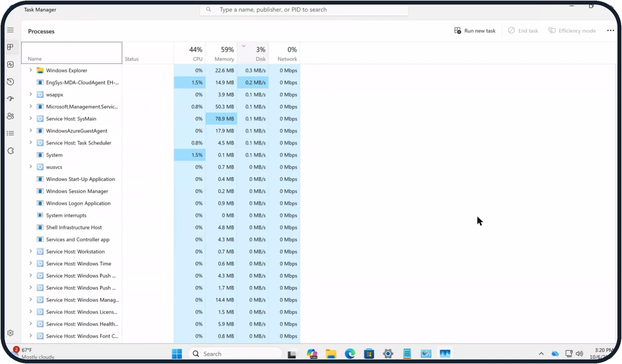Show hidden system tray icons
The height and width of the screenshot is (364, 622).
[x=541, y=354]
